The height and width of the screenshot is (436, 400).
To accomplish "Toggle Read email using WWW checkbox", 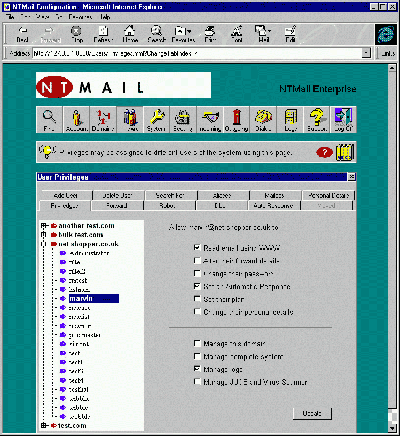I will pos(197,248).
